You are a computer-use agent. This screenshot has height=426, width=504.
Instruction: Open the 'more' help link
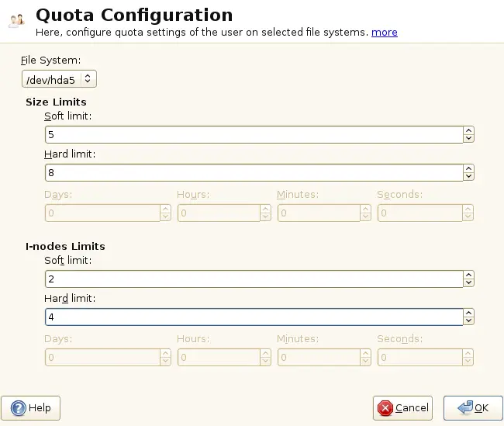[385, 32]
